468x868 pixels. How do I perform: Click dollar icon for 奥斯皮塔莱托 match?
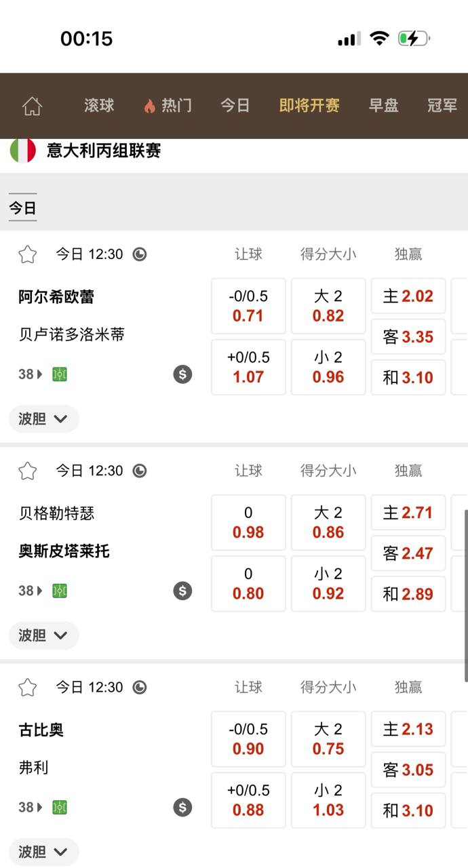182,591
